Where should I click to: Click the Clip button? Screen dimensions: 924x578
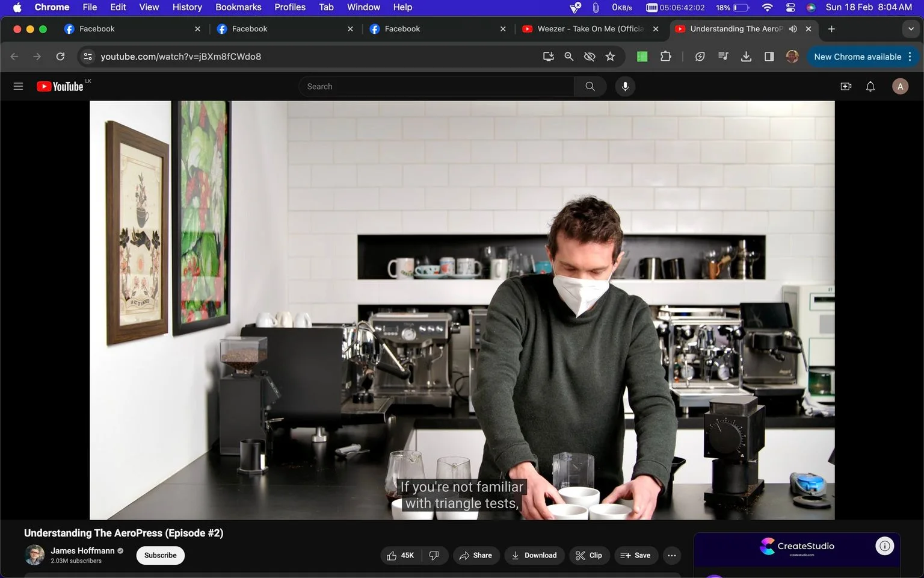pyautogui.click(x=589, y=555)
